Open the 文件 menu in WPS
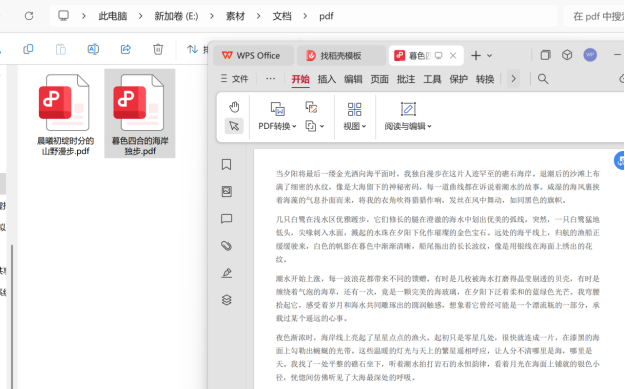 click(x=235, y=79)
